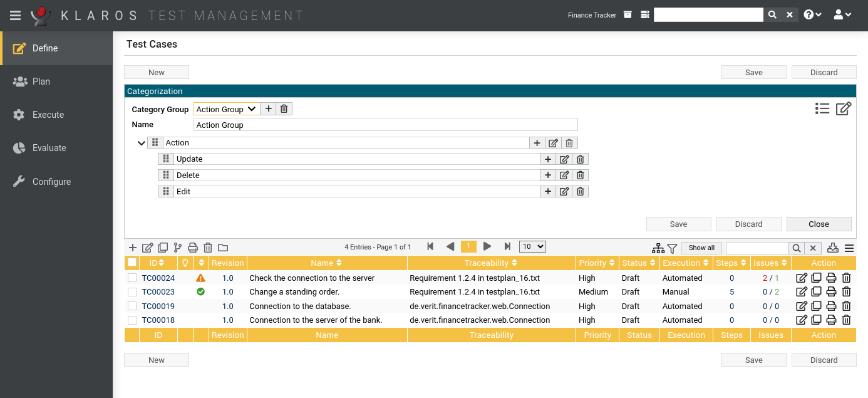Tick the select-all checkbox in the table header
The width and height of the screenshot is (868, 398).
click(x=132, y=262)
